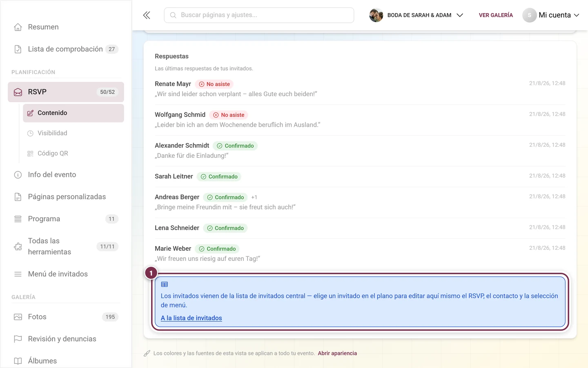Click the Páginas personalizadas page icon
This screenshot has width=588, height=368.
18,197
